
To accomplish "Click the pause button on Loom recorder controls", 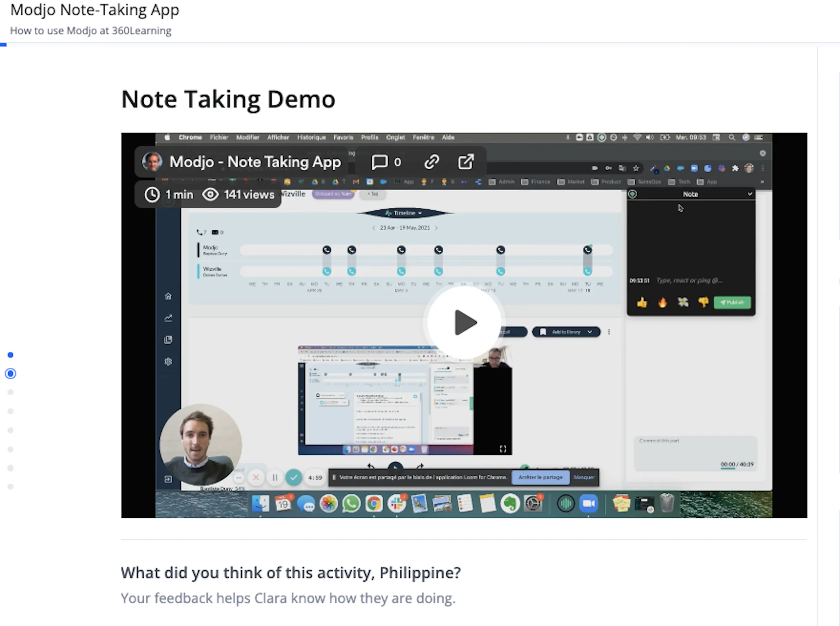I will (275, 477).
